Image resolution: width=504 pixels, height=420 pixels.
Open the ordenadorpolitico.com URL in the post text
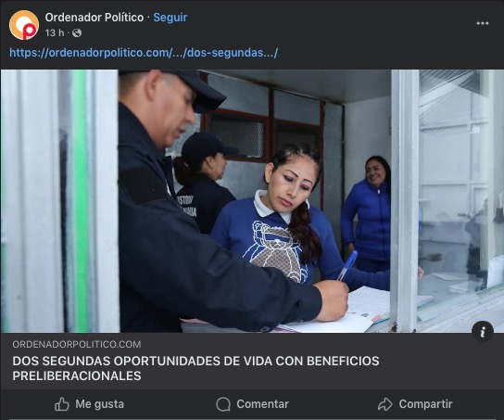(x=144, y=53)
